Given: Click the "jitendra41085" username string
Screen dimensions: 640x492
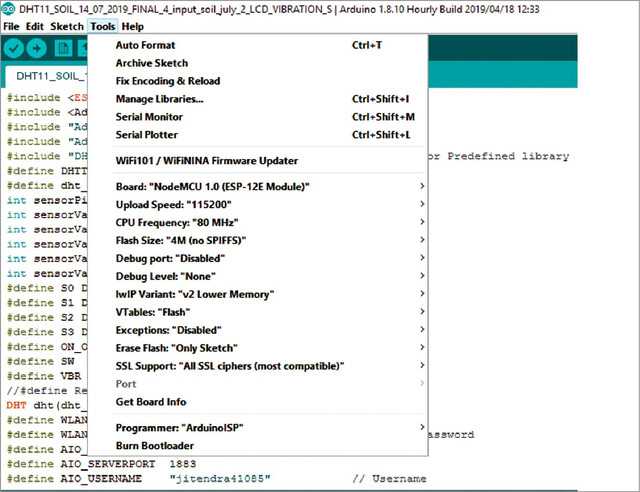Looking at the screenshot, I should pyautogui.click(x=220, y=479).
